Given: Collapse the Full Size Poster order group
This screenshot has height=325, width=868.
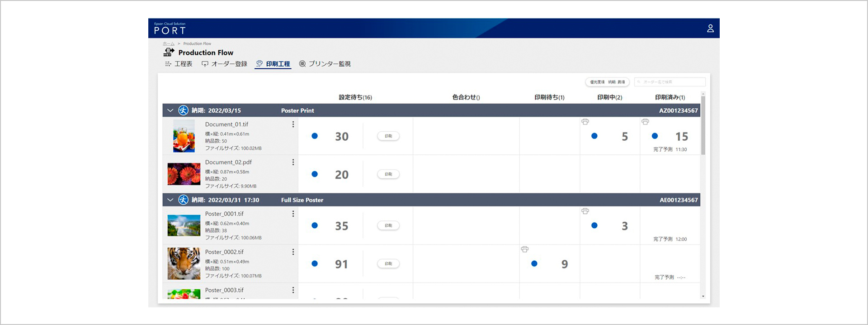Looking at the screenshot, I should pos(170,200).
